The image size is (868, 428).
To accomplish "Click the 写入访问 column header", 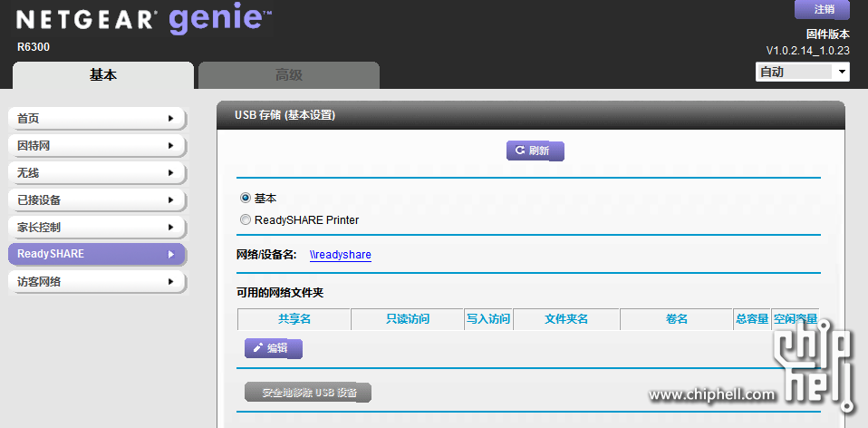I will [x=488, y=319].
